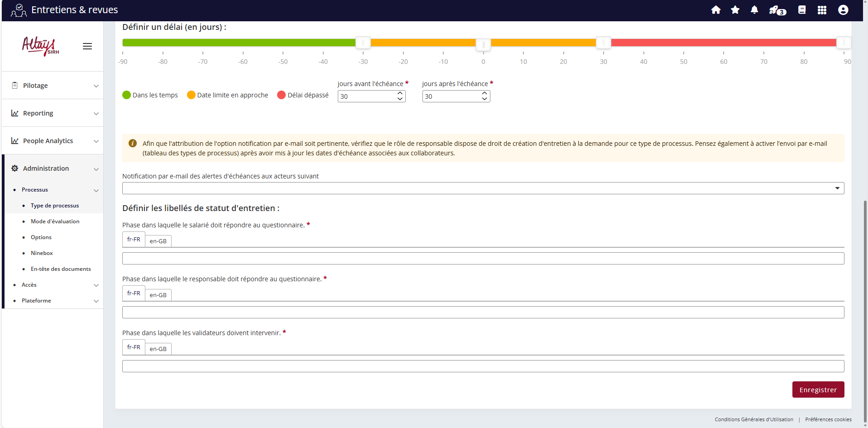Open the Ninebox menu item

42,253
